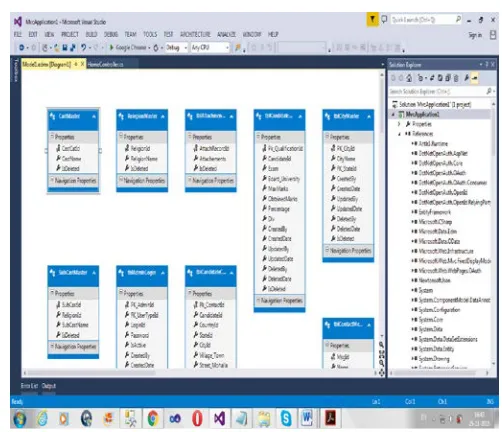502x432 pixels.
Task: Click the Windows Start button
Action: (x=20, y=419)
